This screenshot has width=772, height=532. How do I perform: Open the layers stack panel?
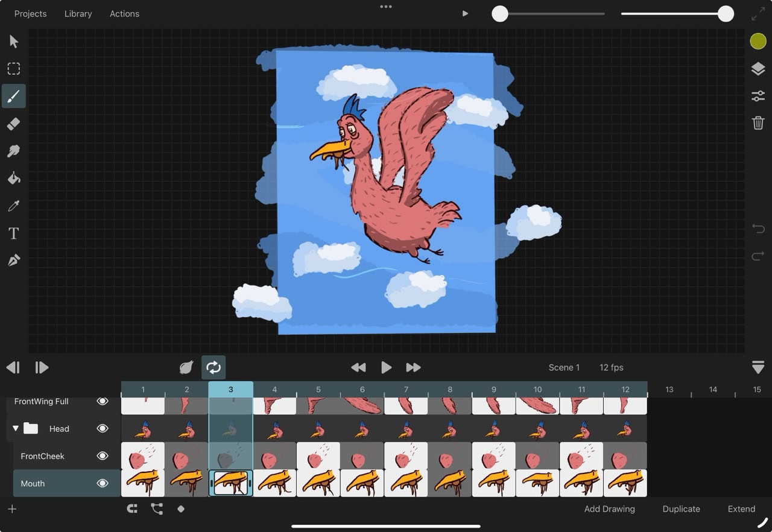[758, 69]
